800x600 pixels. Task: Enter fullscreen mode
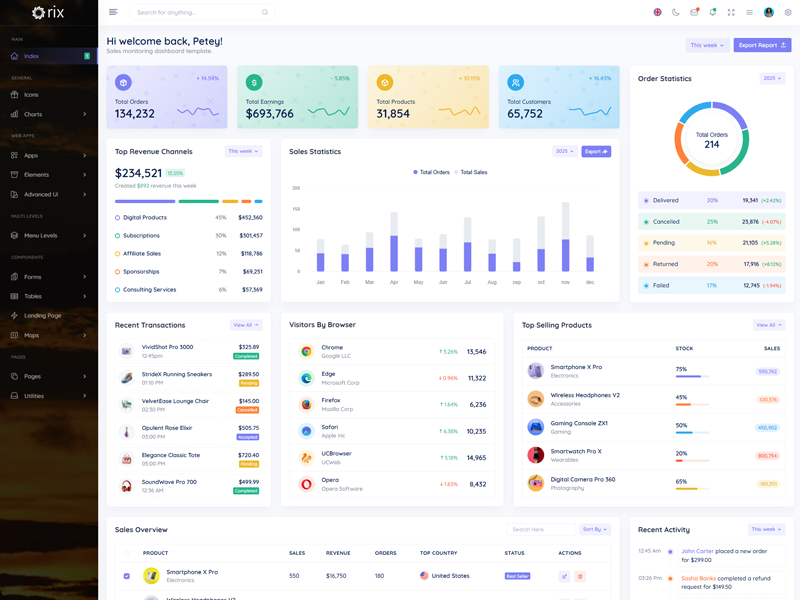click(731, 13)
